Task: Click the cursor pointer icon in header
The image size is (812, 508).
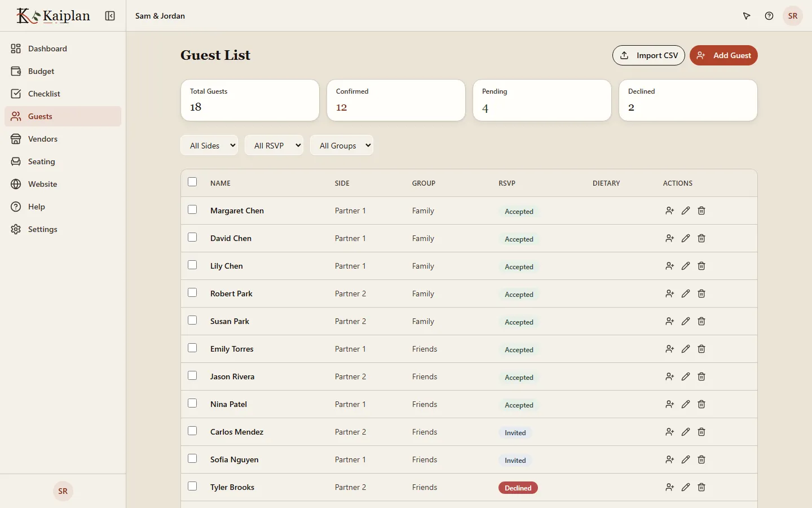Action: [747, 16]
